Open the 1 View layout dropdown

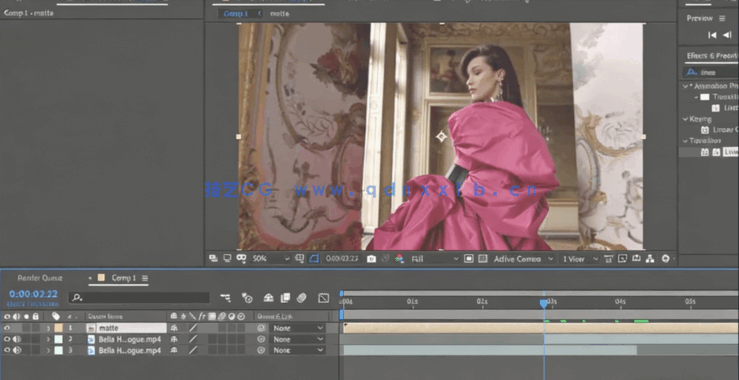pos(580,258)
